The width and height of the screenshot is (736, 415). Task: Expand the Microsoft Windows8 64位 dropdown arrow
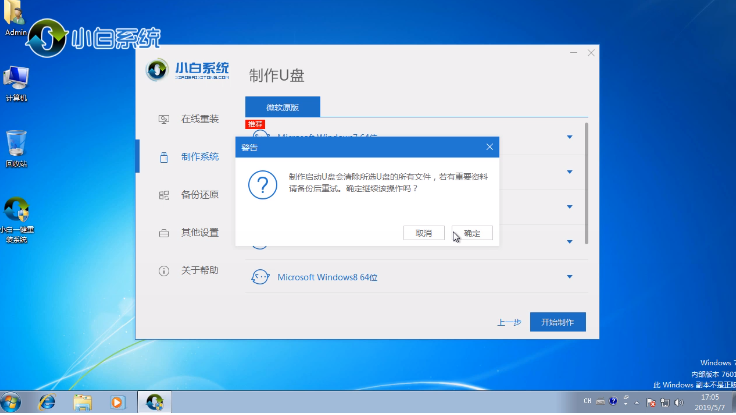[569, 277]
